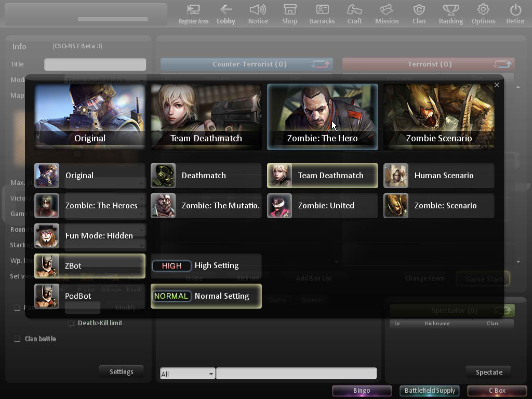Image resolution: width=532 pixels, height=399 pixels.
Task: Open the C-Box button
Action: click(497, 391)
